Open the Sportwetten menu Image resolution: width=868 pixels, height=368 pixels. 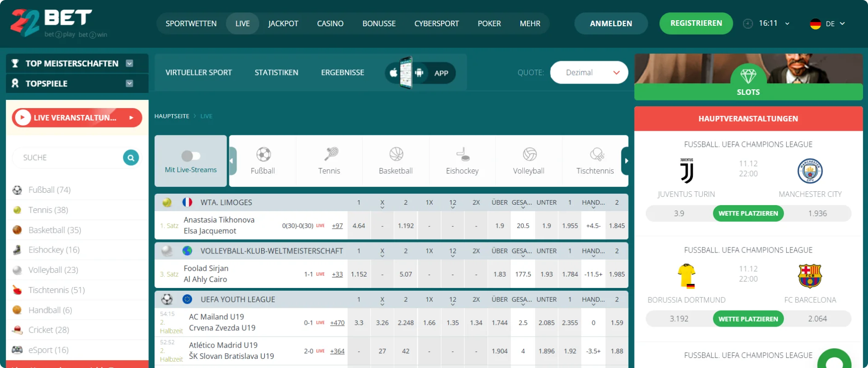pyautogui.click(x=191, y=23)
